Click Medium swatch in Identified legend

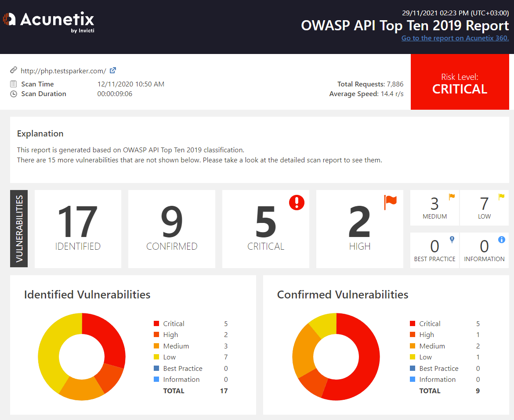(x=156, y=346)
